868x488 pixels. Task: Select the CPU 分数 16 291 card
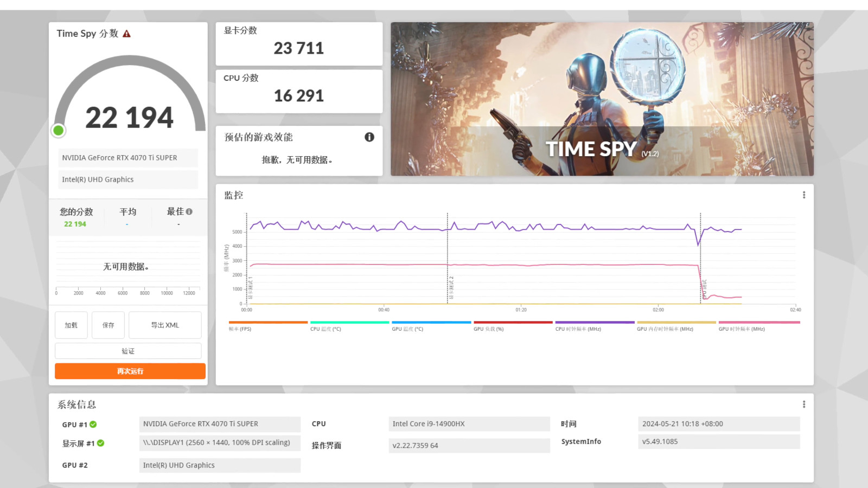point(299,92)
